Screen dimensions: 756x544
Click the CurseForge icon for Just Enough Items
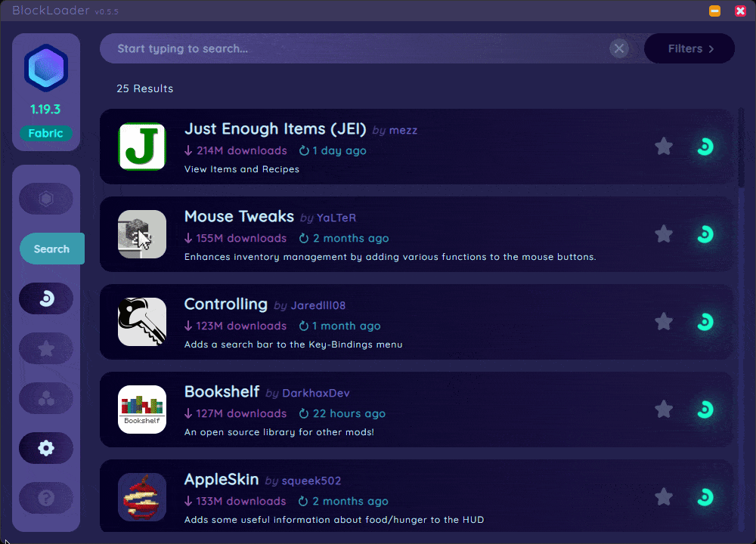click(705, 147)
